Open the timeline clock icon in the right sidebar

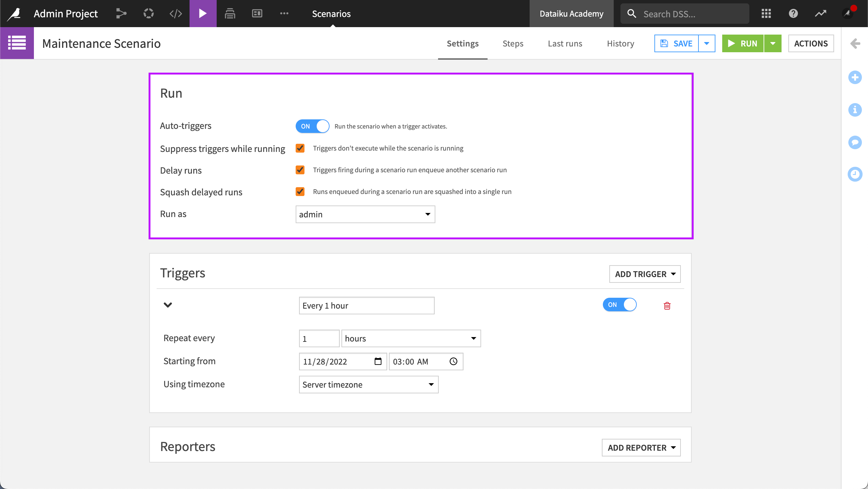(855, 174)
